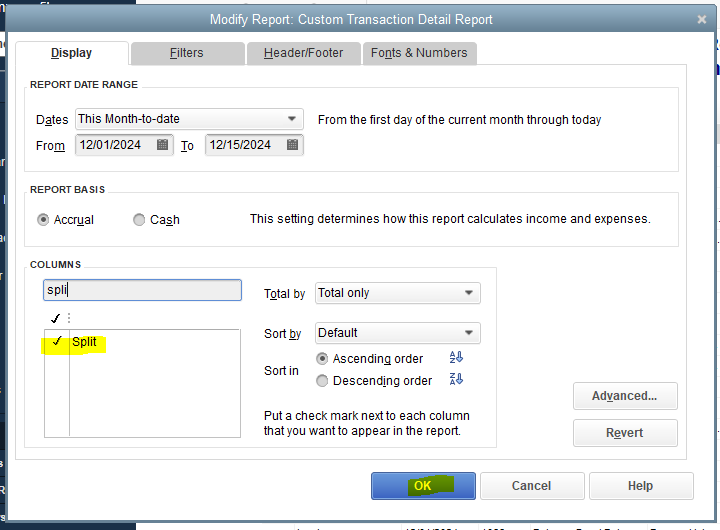Select the Accrual report basis
720x530 pixels.
tap(43, 220)
